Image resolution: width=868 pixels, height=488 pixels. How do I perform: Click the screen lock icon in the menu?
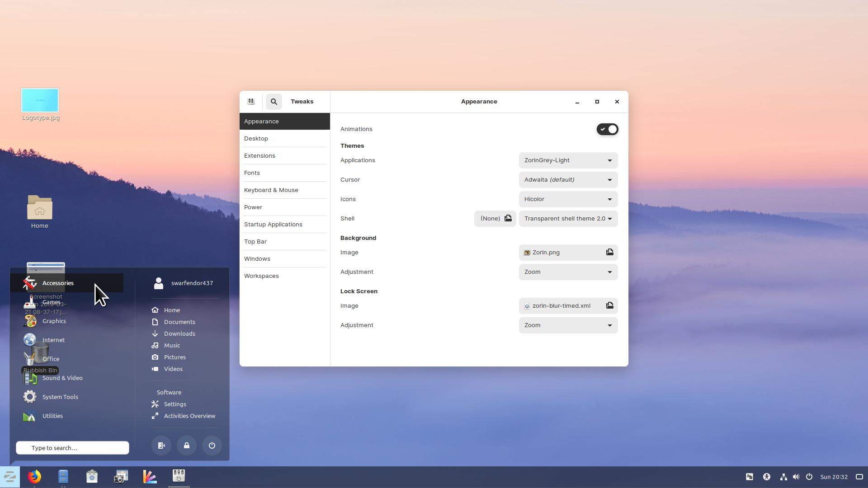click(x=186, y=446)
